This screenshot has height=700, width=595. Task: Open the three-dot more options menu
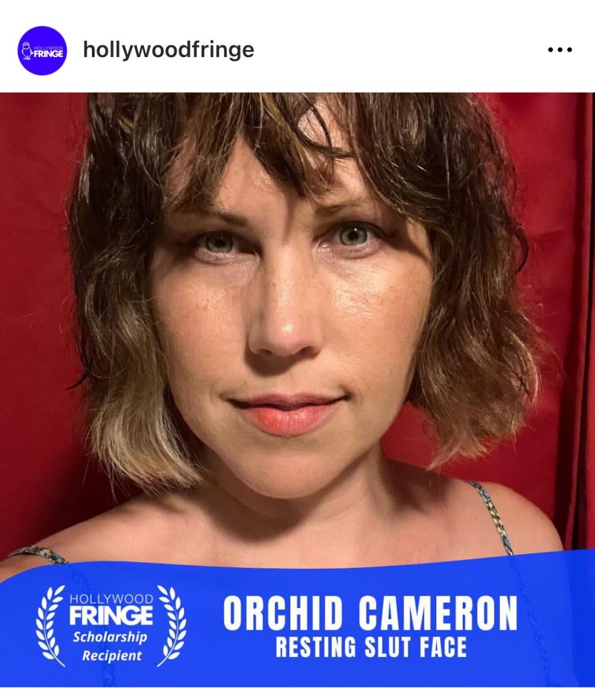tap(560, 49)
